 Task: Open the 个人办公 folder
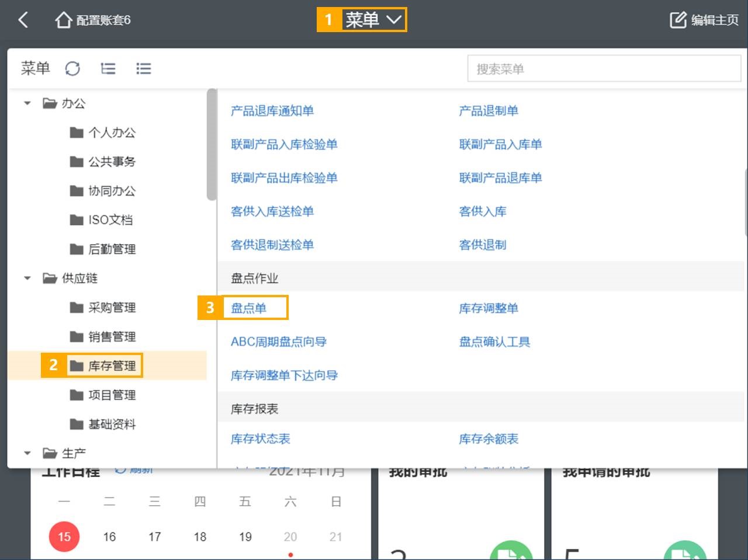coord(103,133)
